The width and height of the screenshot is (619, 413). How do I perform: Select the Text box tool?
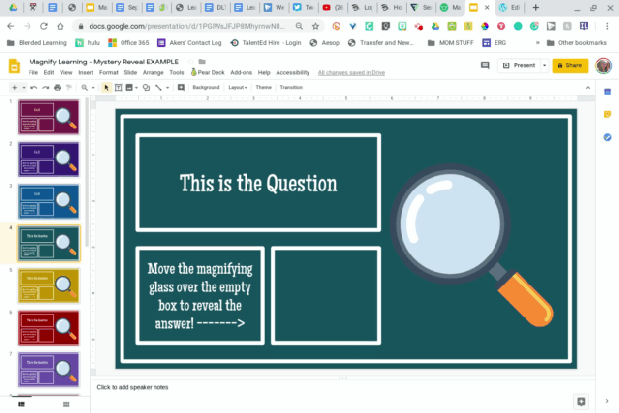(x=119, y=88)
